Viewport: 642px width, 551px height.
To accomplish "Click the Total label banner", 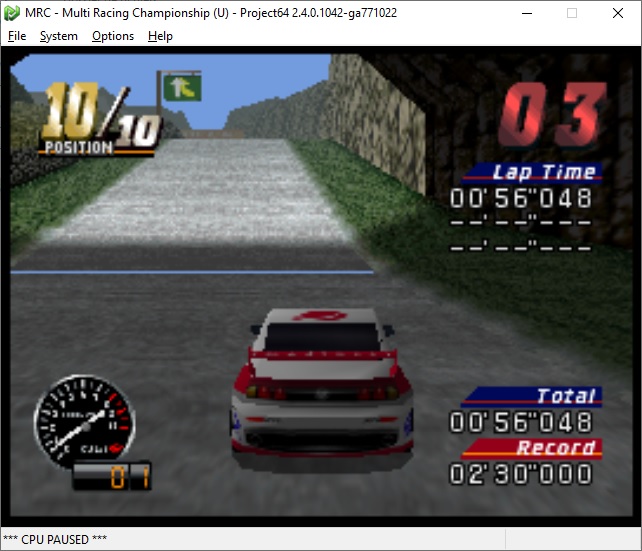I will pos(532,396).
